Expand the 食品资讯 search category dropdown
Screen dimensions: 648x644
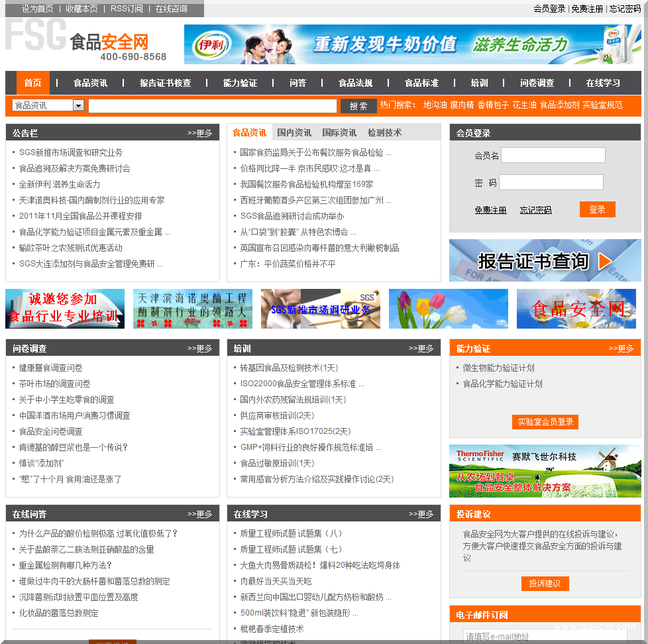tap(78, 105)
